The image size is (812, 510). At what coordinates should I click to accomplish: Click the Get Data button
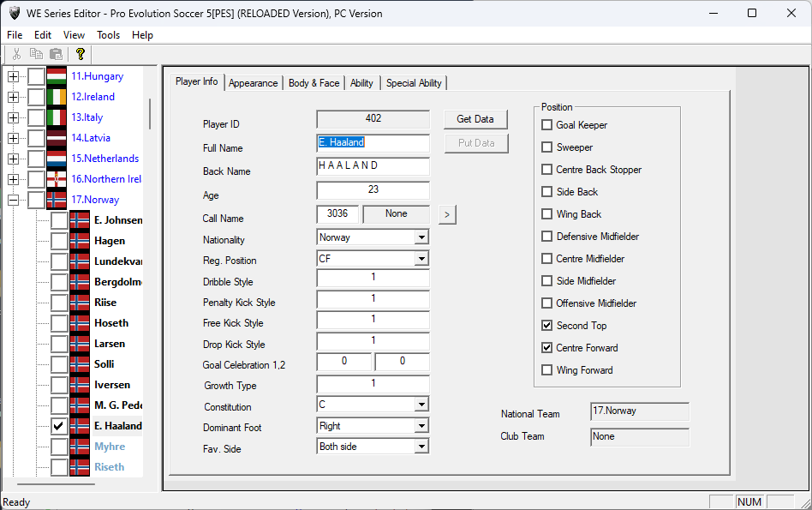click(475, 119)
